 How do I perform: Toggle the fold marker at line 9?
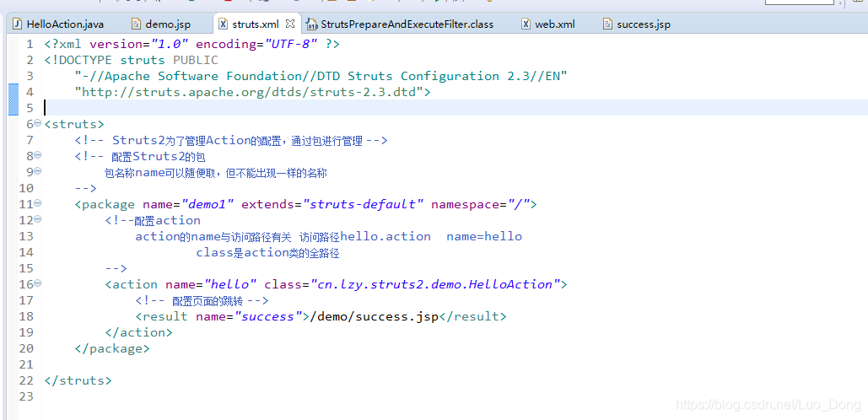tap(38, 171)
